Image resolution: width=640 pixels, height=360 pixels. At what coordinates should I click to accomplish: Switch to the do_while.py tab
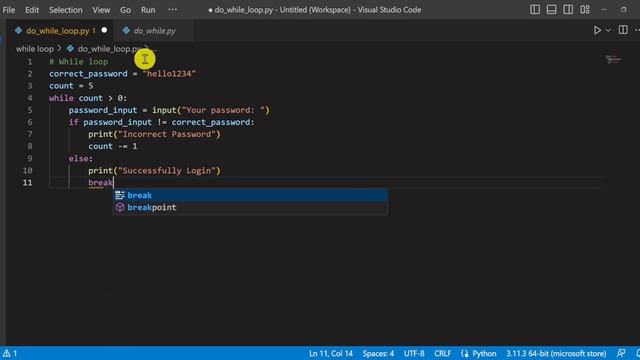[x=154, y=31]
